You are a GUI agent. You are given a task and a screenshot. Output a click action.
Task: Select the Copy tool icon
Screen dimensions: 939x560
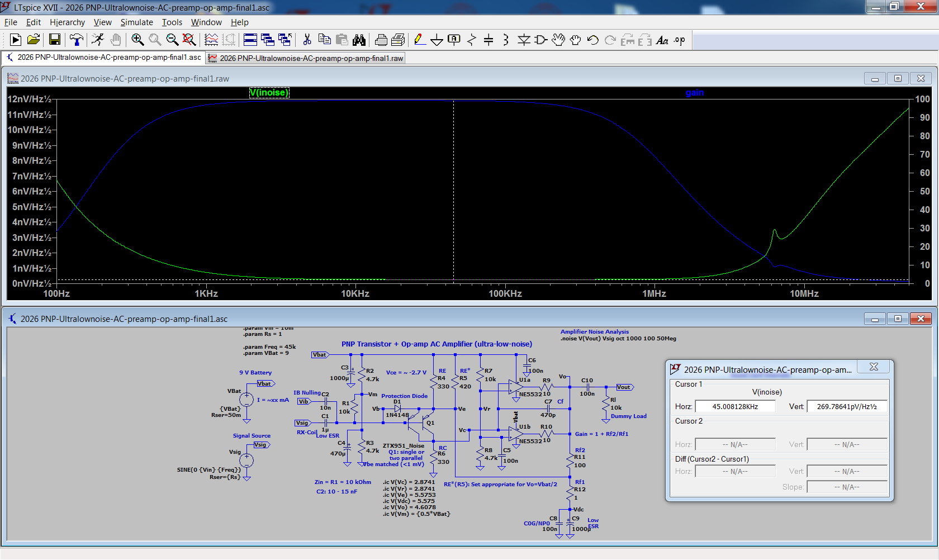pyautogui.click(x=324, y=40)
